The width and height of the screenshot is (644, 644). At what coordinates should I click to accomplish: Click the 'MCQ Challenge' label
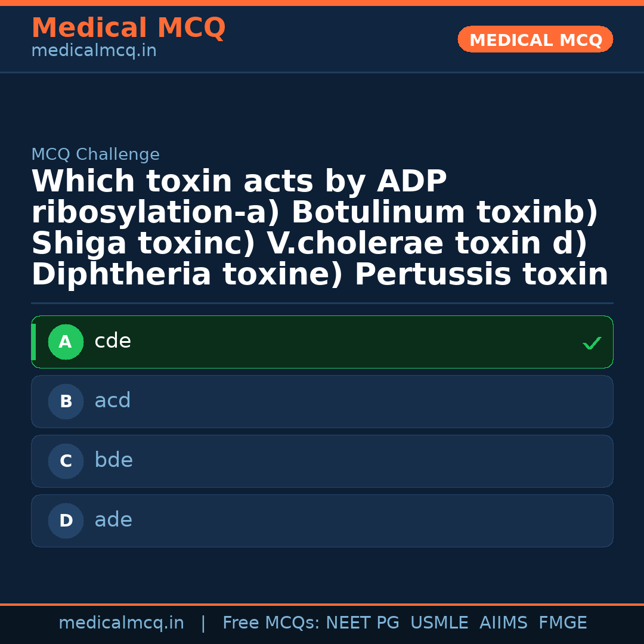tap(95, 154)
